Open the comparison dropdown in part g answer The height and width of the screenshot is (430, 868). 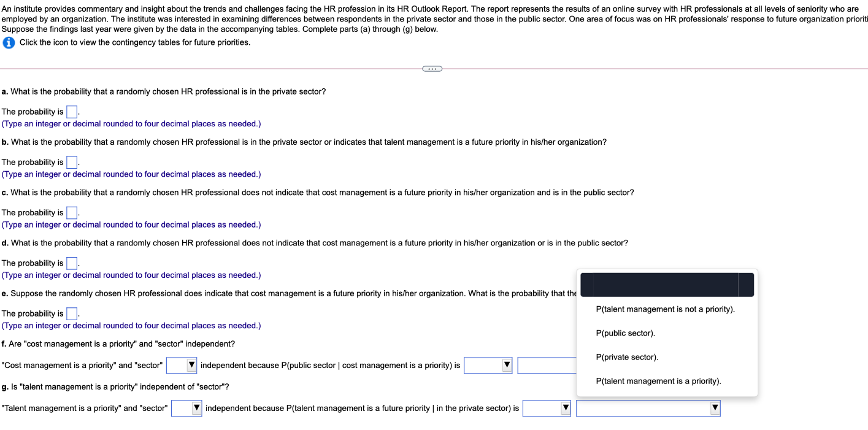[x=545, y=407]
